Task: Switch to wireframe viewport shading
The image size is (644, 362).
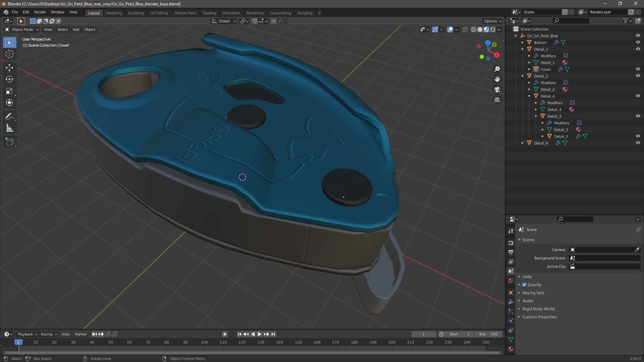Action: 474,29
